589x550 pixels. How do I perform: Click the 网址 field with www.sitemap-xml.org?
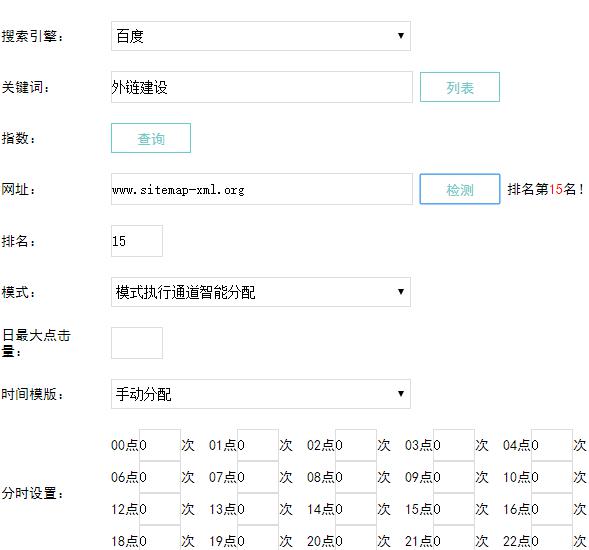tap(262, 189)
